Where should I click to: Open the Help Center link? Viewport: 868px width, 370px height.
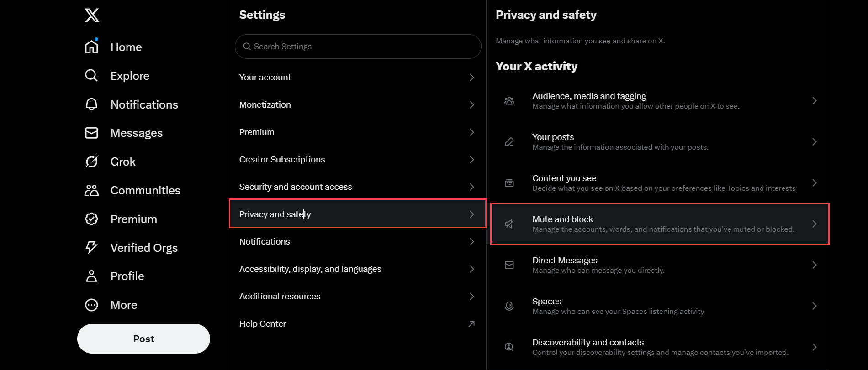click(358, 323)
